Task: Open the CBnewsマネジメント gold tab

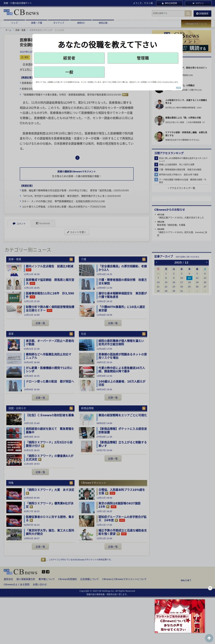Action: tap(196, 24)
